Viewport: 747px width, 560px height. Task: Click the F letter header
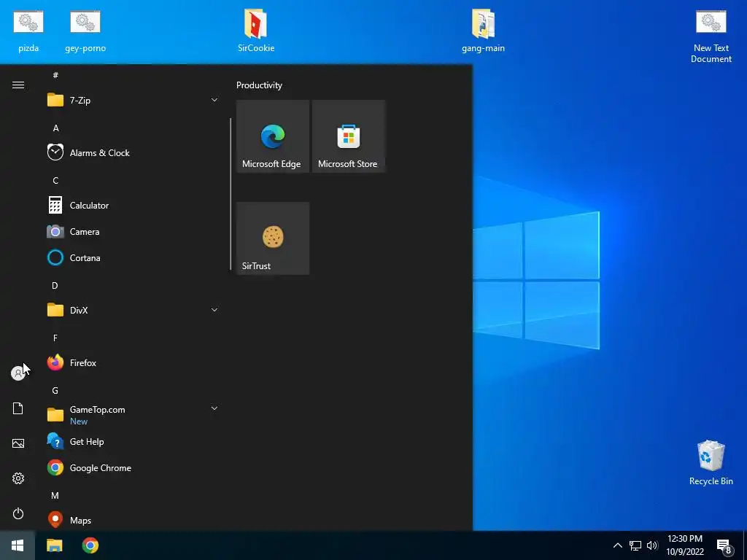(55, 338)
